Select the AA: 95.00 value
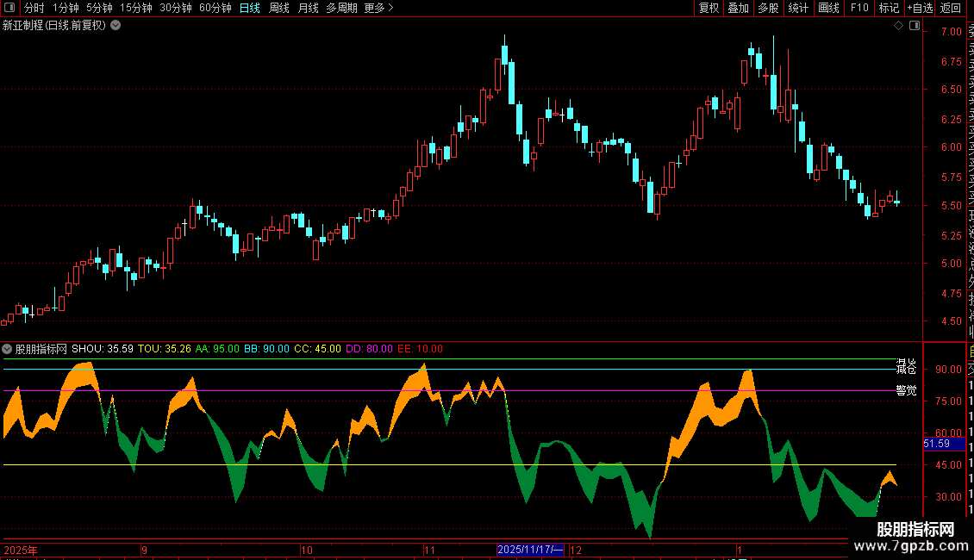Screen dimensions: 974x560 click(217, 349)
